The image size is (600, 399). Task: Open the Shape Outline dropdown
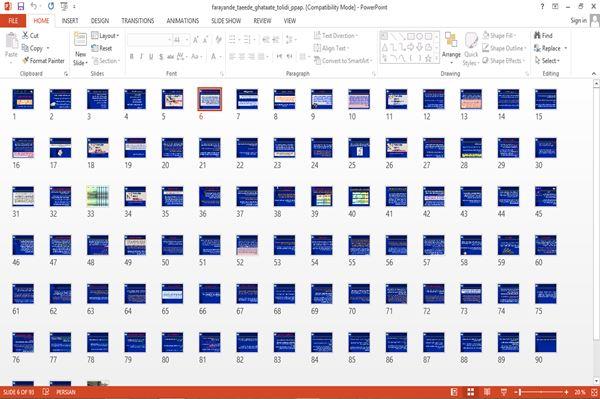[504, 48]
